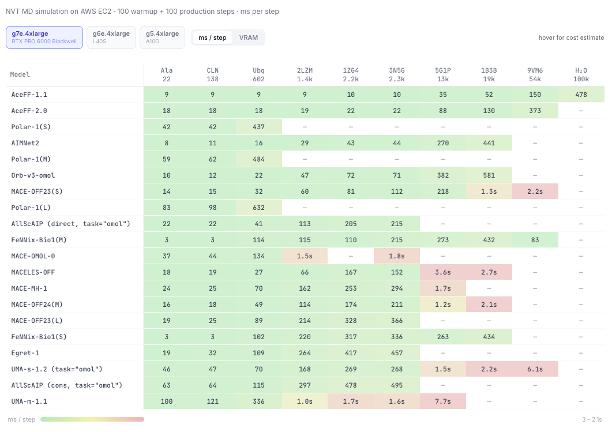Select the AllScAIP (cons, task="omol") row label
612x432 pixels.
click(x=67, y=385)
